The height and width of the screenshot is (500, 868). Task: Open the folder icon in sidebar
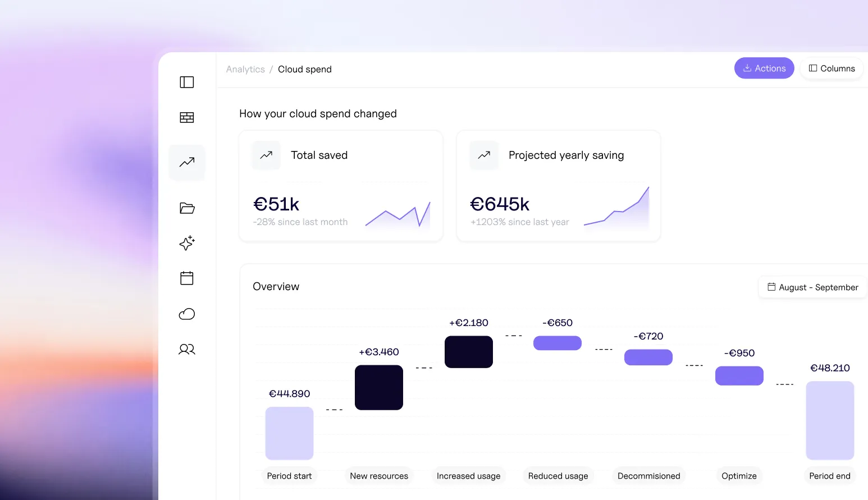[x=187, y=208]
